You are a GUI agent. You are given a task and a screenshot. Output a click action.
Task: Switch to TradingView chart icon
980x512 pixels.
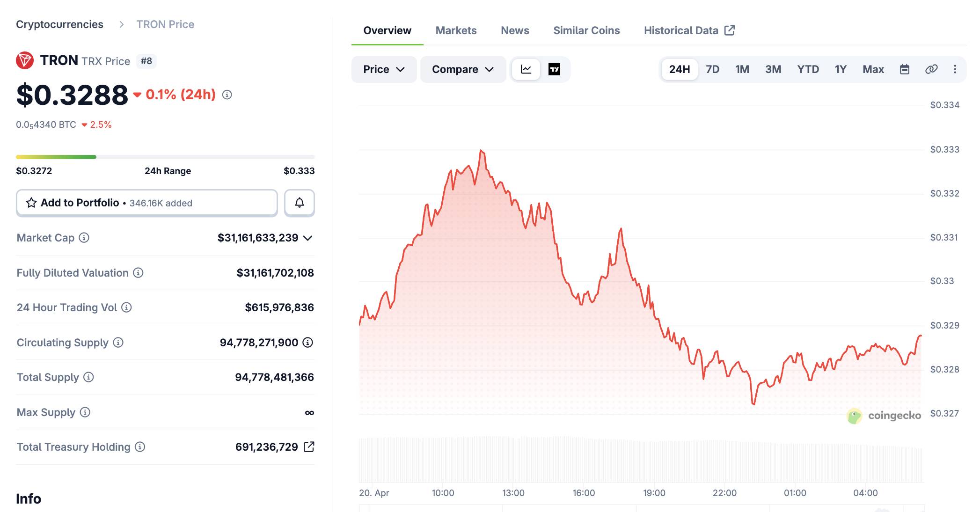554,69
